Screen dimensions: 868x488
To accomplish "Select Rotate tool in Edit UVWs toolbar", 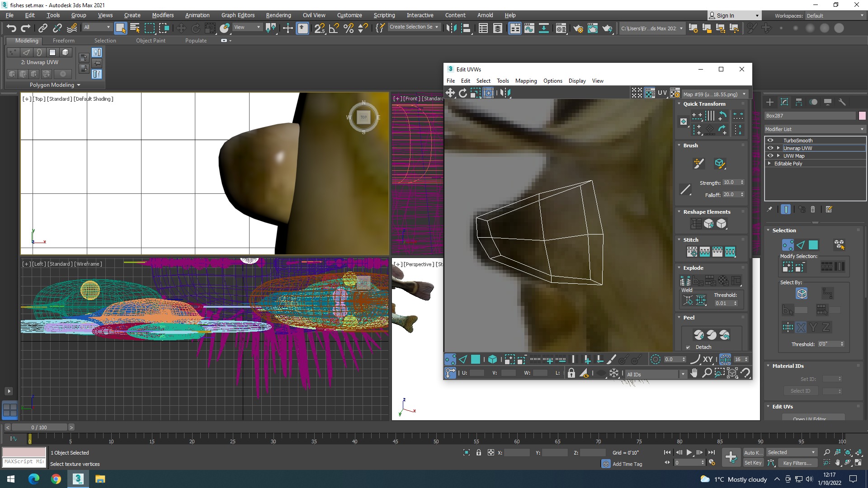I will (463, 93).
